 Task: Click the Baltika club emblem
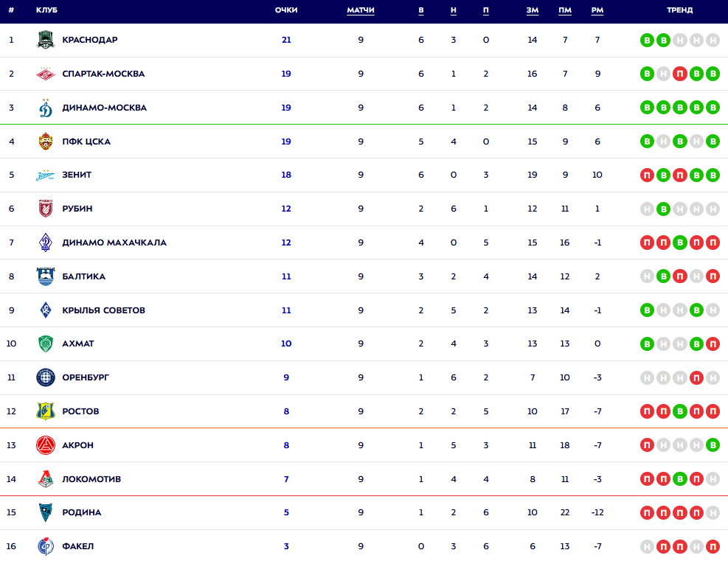click(46, 276)
